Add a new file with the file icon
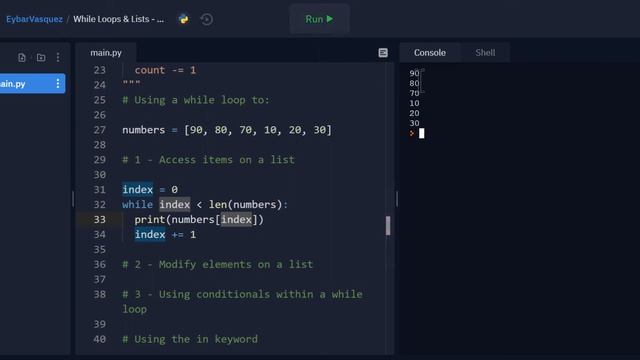The height and width of the screenshot is (360, 640). [x=22, y=58]
